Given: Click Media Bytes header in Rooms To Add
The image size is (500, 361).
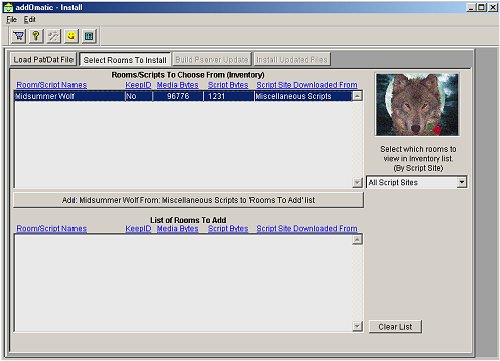Looking at the screenshot, I should [x=178, y=229].
